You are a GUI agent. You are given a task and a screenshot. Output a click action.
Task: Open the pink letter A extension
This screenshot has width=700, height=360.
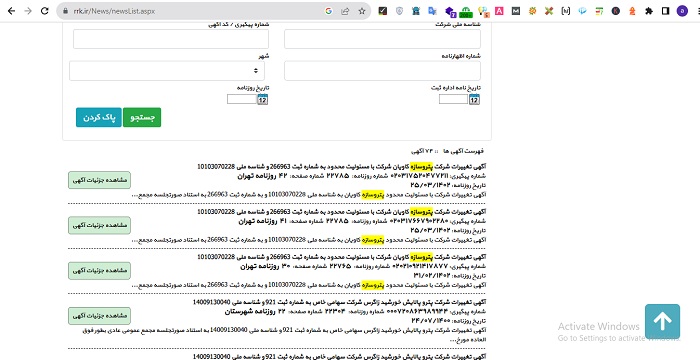pyautogui.click(x=500, y=11)
